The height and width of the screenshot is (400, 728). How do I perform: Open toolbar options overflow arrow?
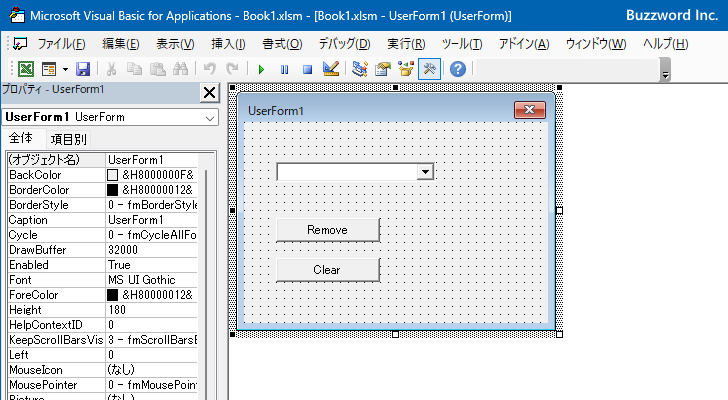click(x=666, y=70)
